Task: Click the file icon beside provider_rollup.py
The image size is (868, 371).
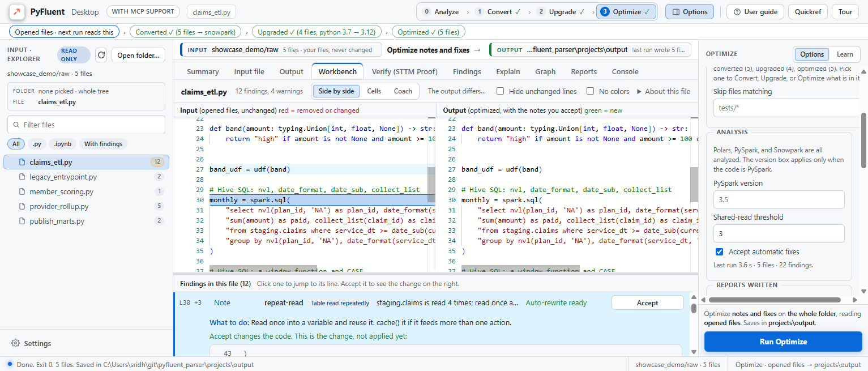Action: tap(22, 206)
